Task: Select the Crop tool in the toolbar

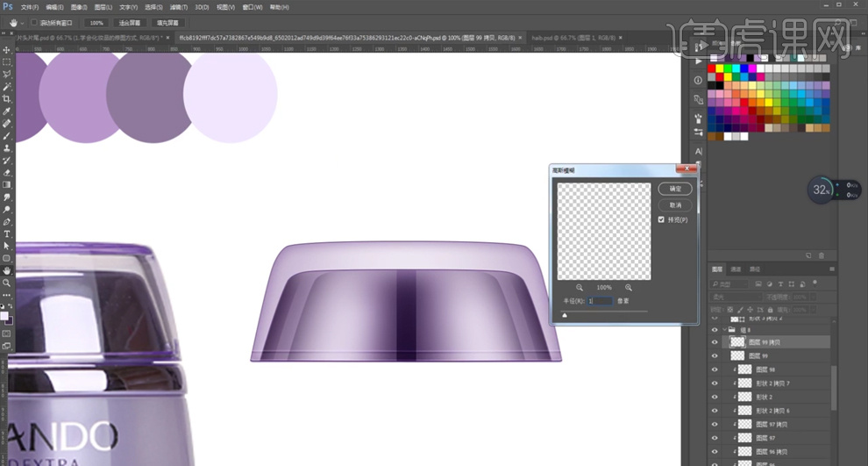Action: coord(7,99)
